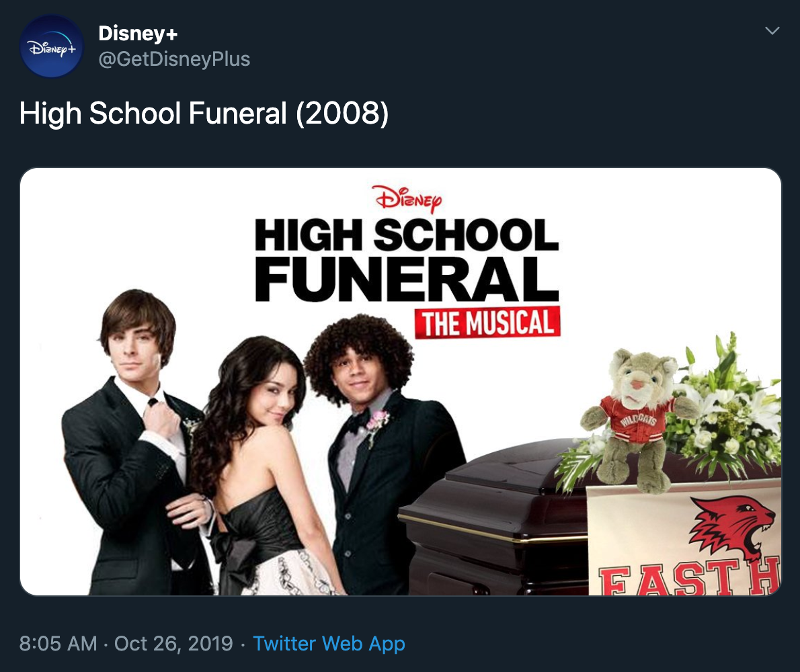Click the red "THE MUSICAL" badge

coord(487,323)
